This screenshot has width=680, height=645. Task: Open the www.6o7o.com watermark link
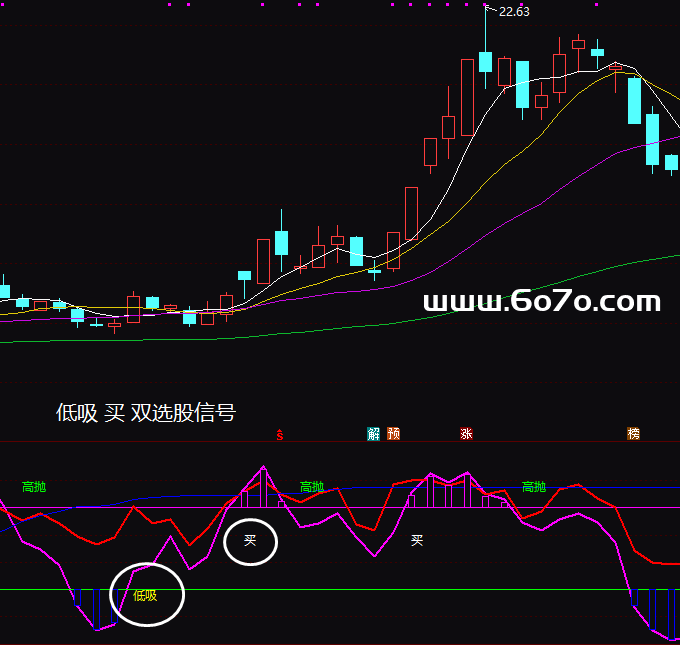point(542,301)
